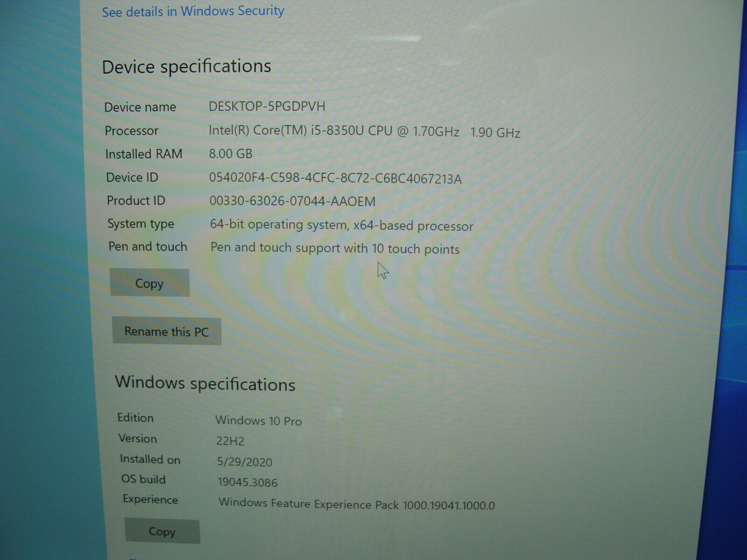Click the Installed RAM label

click(x=144, y=154)
